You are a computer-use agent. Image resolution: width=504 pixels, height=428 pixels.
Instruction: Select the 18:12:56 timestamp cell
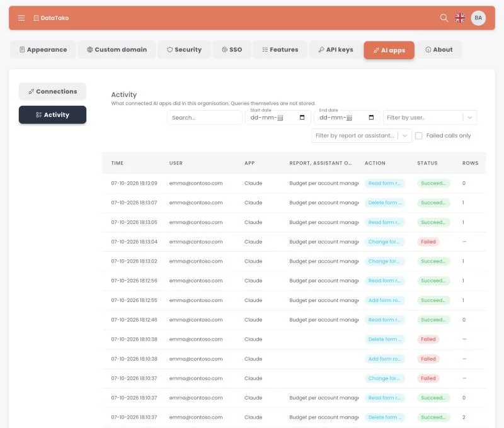point(134,281)
